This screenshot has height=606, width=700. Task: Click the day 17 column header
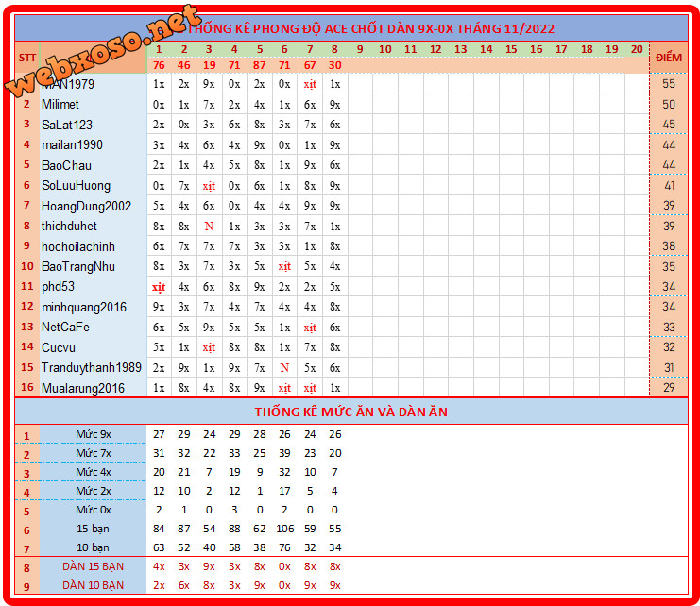click(561, 49)
